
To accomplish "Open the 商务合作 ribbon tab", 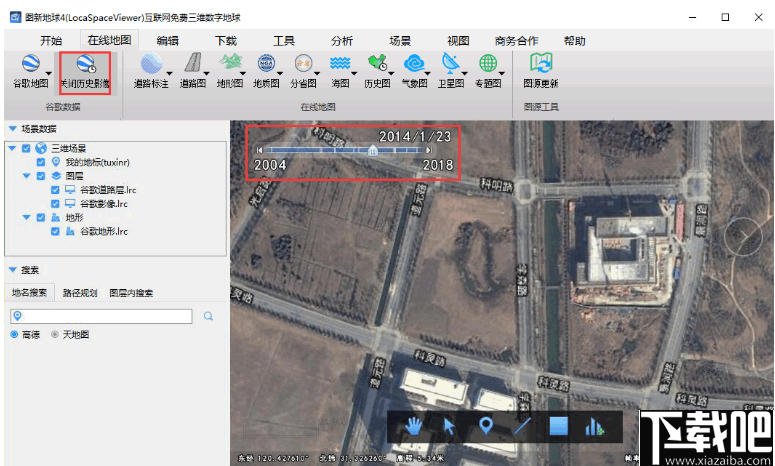I will (x=517, y=41).
